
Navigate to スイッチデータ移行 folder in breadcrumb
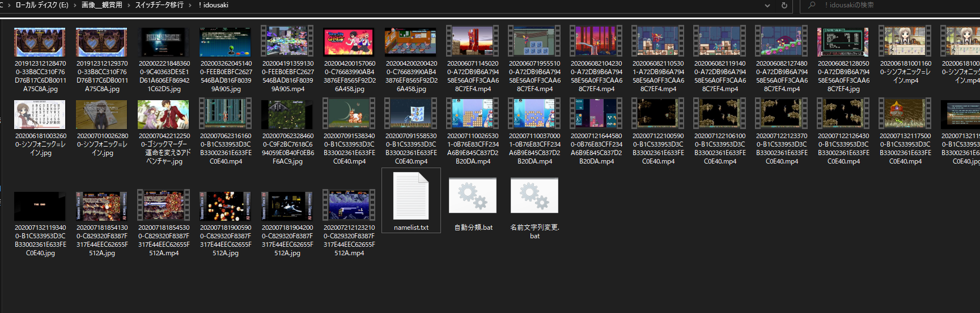coord(159,5)
